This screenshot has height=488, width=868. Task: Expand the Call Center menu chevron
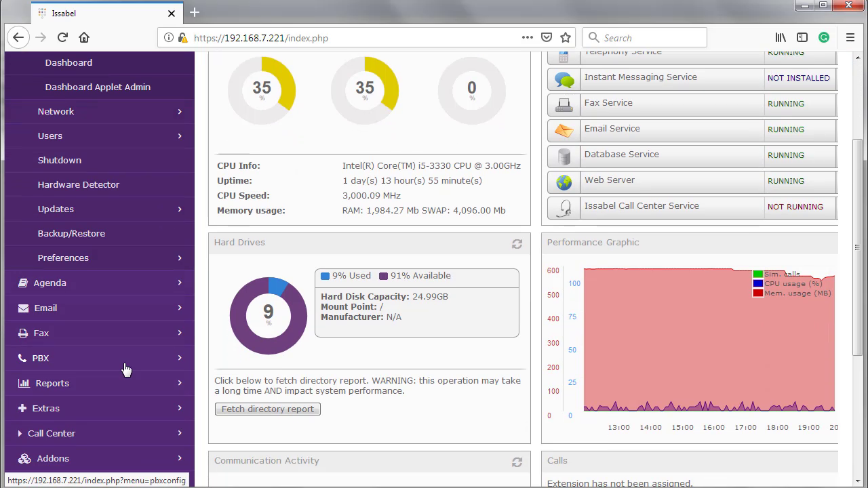[x=180, y=433]
